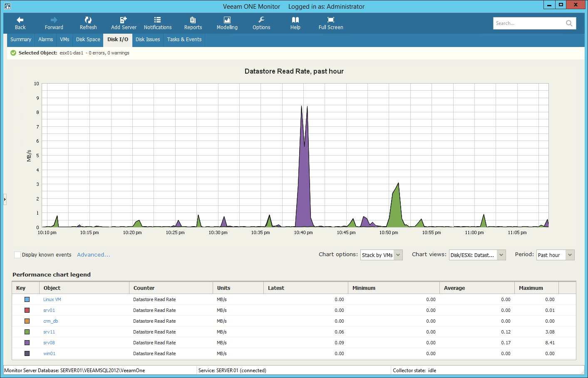The image size is (588, 378).
Task: Open Add Server wizard
Action: point(124,23)
